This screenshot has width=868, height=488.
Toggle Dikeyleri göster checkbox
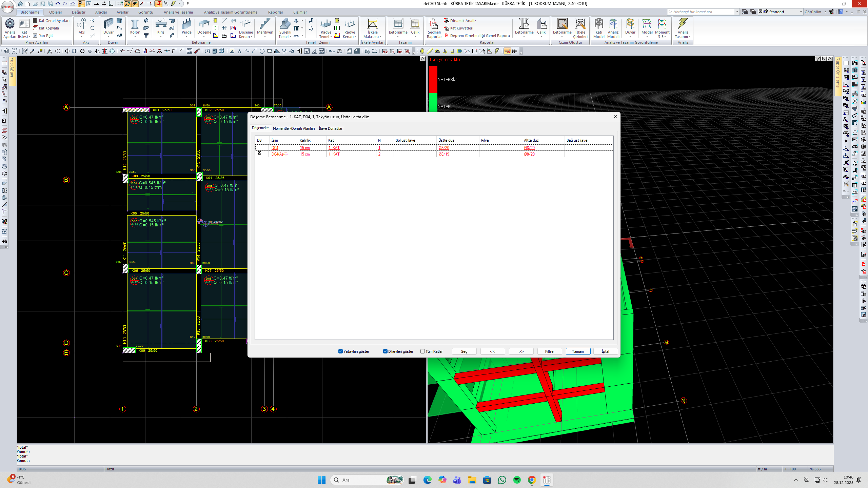(385, 351)
